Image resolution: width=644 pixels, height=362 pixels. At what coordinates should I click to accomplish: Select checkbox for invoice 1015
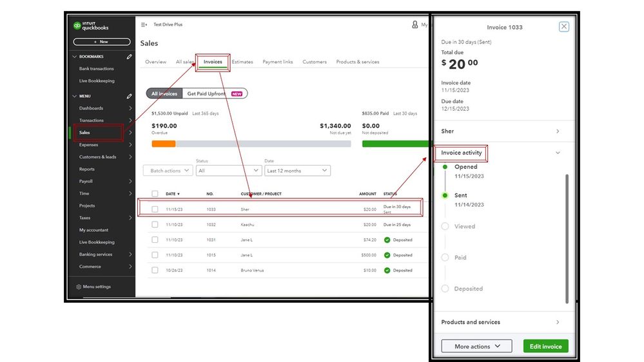coord(155,255)
